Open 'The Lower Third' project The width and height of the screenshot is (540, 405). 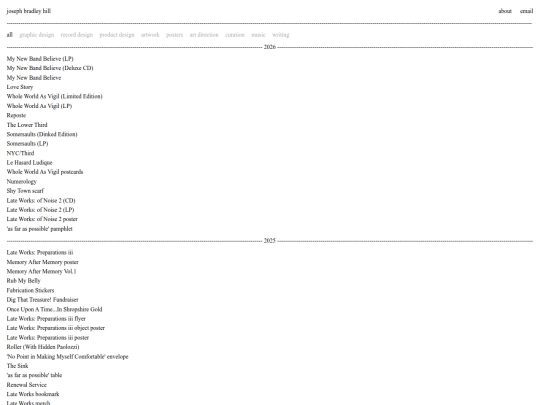point(27,125)
